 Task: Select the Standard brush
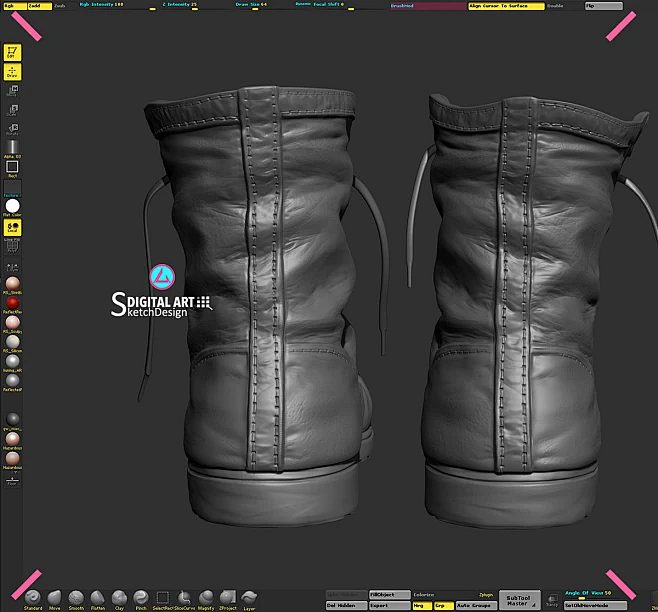point(33,597)
